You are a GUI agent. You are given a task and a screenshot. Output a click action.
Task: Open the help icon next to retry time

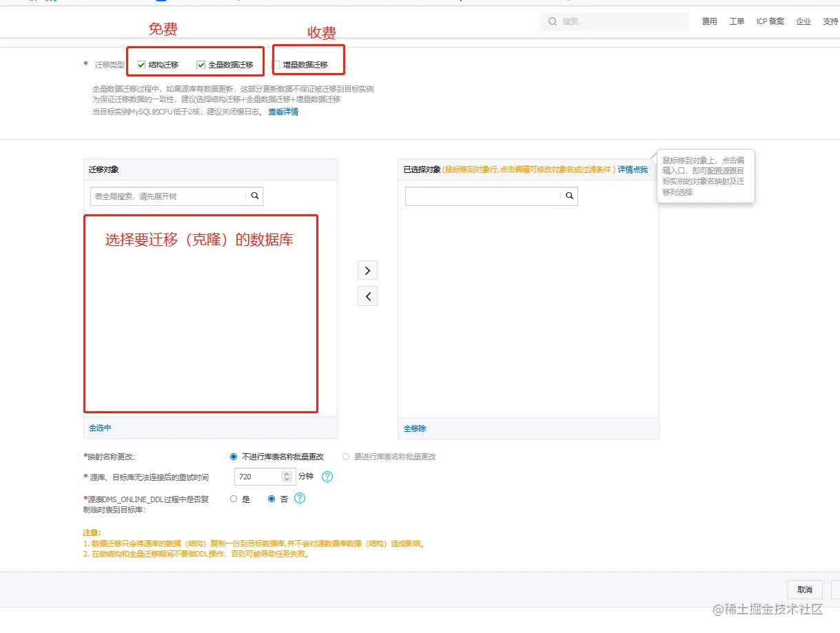point(327,477)
